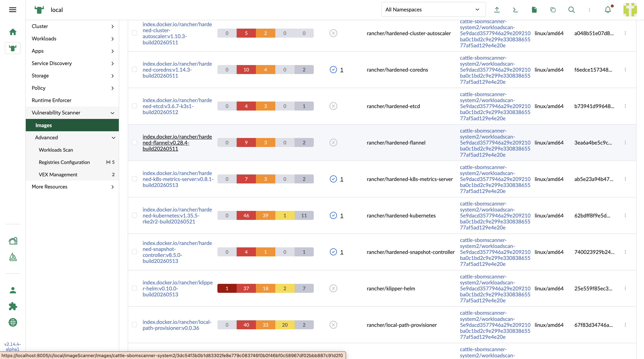Click the check status icon in hardened-coredns row

(x=333, y=70)
